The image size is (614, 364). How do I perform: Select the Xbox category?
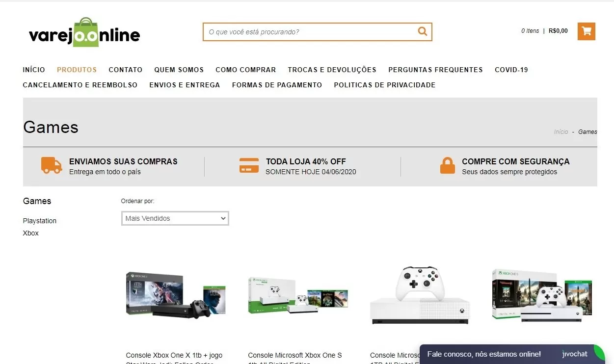(x=31, y=233)
